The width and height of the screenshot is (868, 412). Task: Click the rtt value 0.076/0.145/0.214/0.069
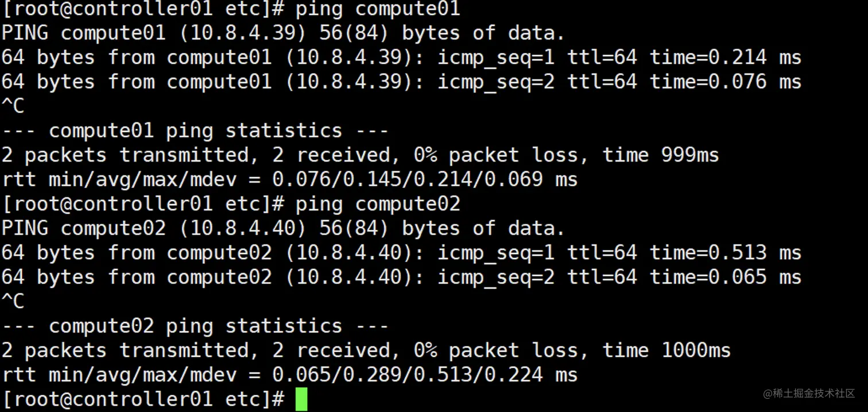tap(407, 180)
